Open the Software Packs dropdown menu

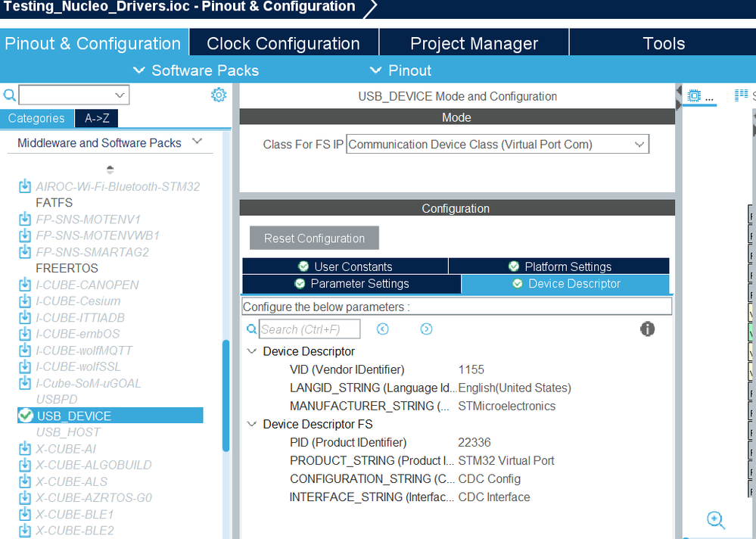pyautogui.click(x=196, y=70)
